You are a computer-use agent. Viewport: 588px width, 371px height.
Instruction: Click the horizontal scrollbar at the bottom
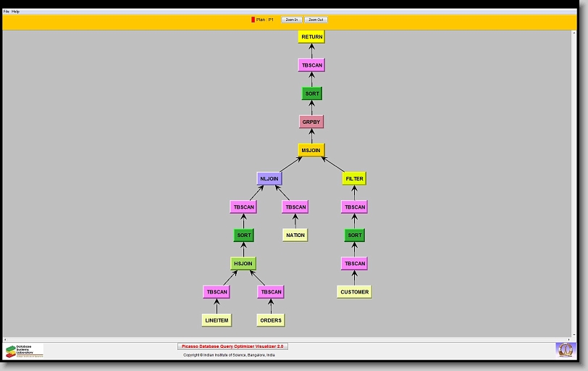290,338
